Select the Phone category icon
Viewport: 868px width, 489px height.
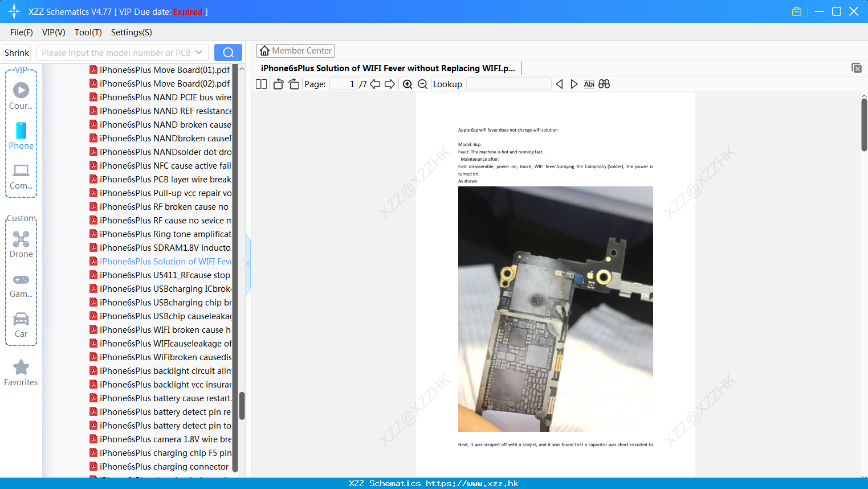pyautogui.click(x=21, y=136)
